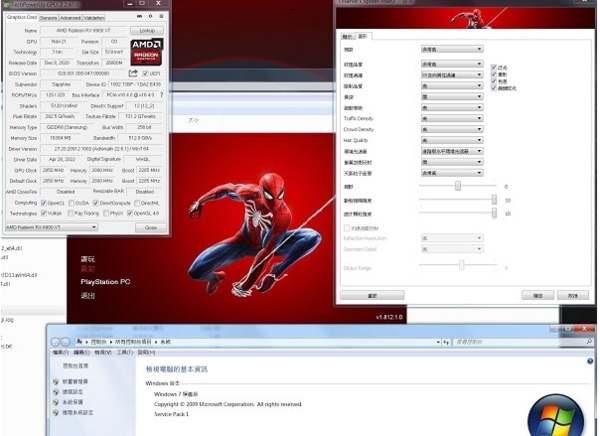Open the ambient occlusion dropdown below Hair Quality
This screenshot has width=600, height=436.
click(452, 151)
